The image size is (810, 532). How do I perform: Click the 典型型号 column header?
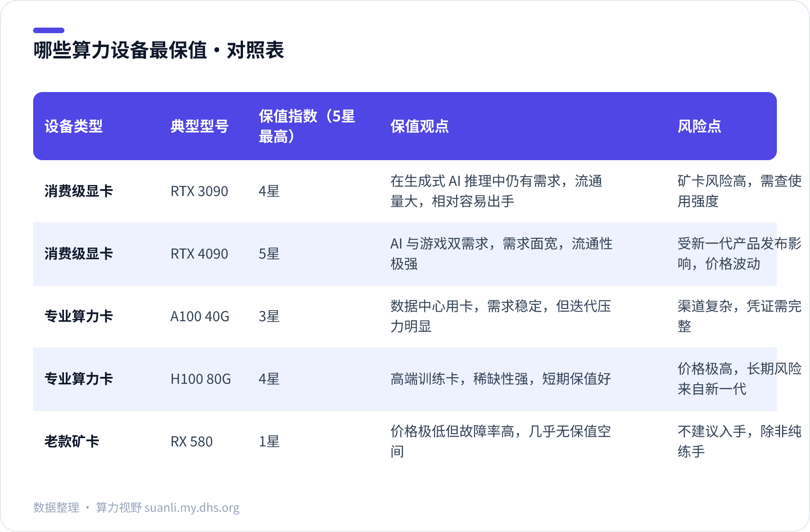(x=199, y=126)
